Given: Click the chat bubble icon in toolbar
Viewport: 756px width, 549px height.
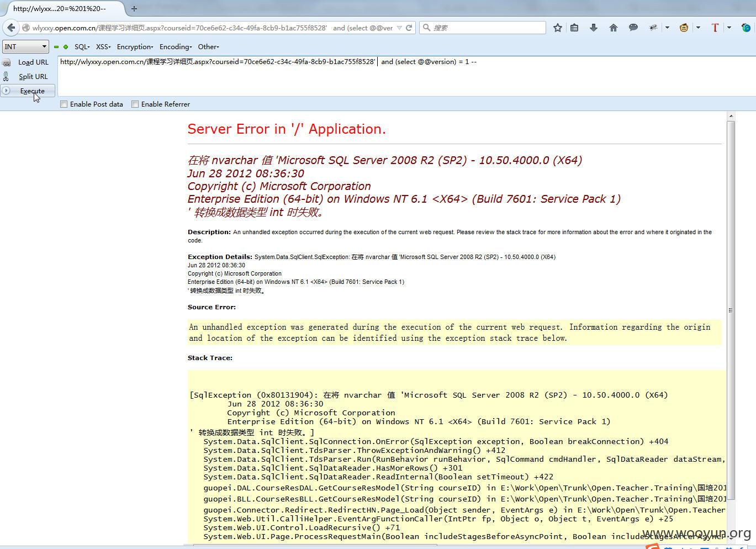Looking at the screenshot, I should click(x=633, y=28).
